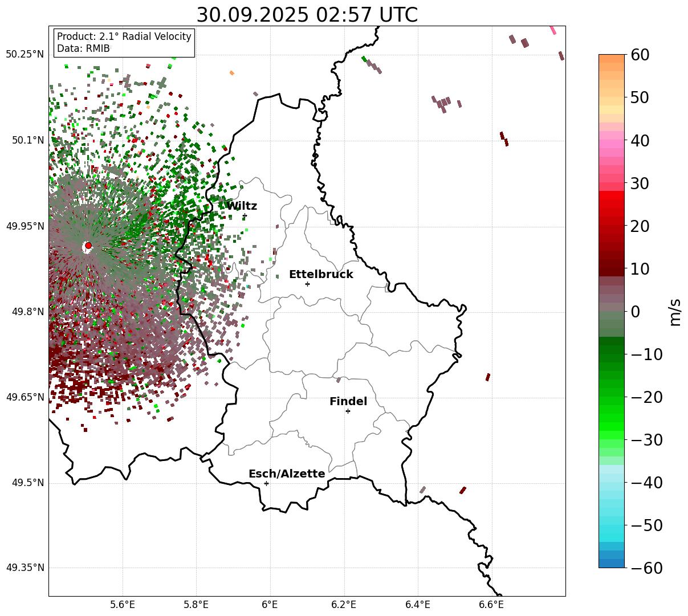The height and width of the screenshot is (616, 688).
Task: Click the −20 colorbar tick label
Action: tap(646, 397)
